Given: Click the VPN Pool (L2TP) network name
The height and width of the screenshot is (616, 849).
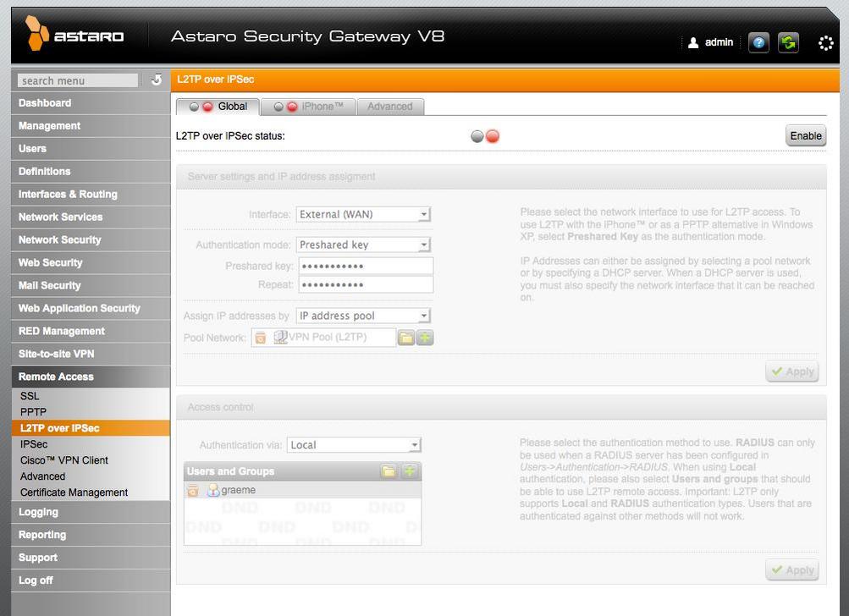Looking at the screenshot, I should point(328,338).
